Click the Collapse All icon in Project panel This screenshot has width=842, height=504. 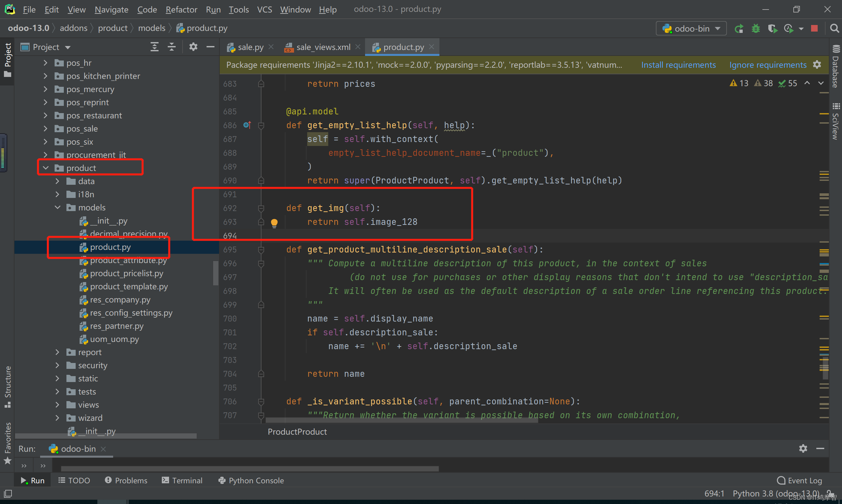(172, 47)
